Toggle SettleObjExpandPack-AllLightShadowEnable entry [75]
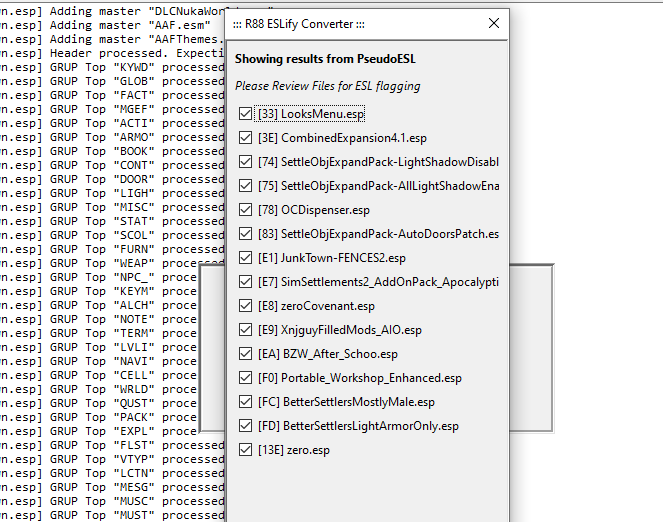This screenshot has width=663, height=522. pos(246,186)
